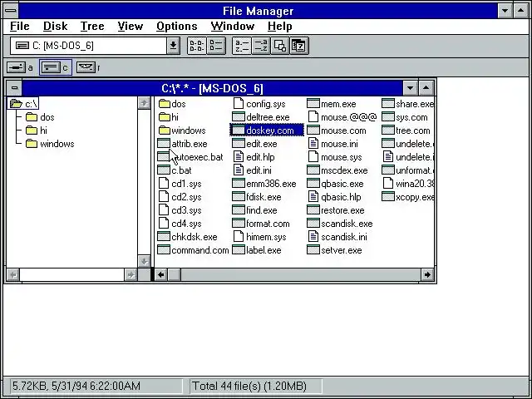
Task: Click the mouse.ini document icon
Action: (313, 144)
